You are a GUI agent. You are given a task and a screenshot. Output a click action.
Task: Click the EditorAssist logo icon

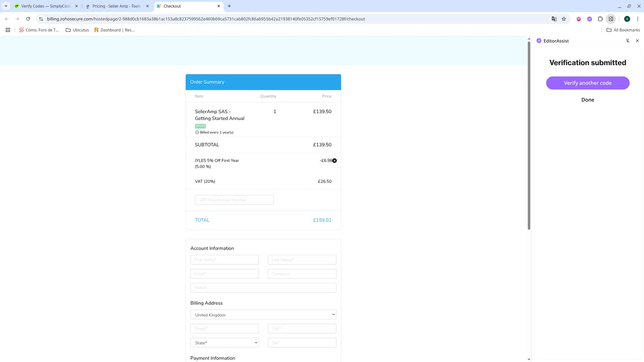point(539,41)
